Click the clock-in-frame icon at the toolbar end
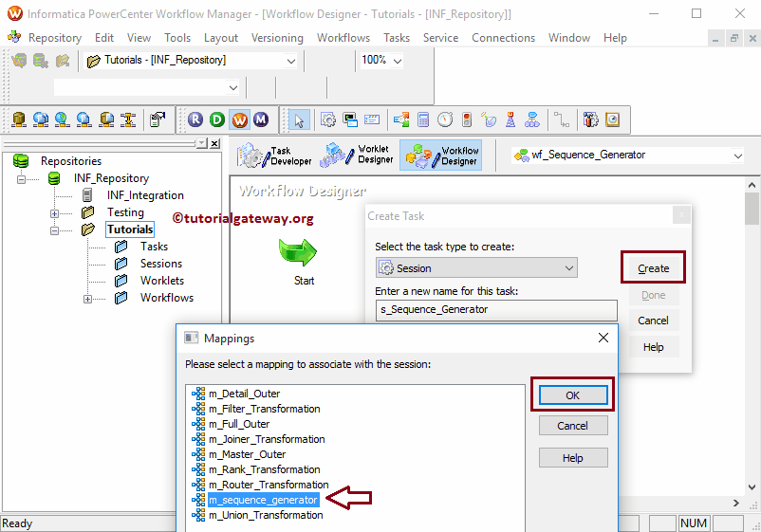761x532 pixels. [612, 119]
